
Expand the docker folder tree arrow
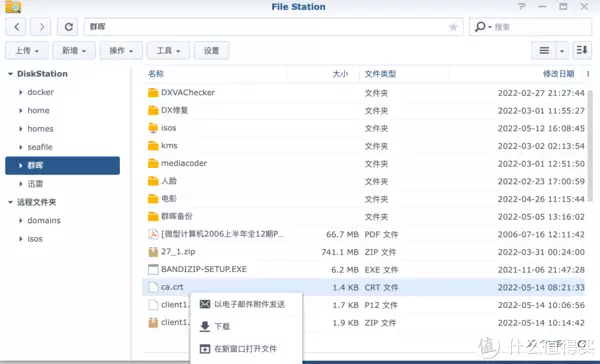coord(21,92)
